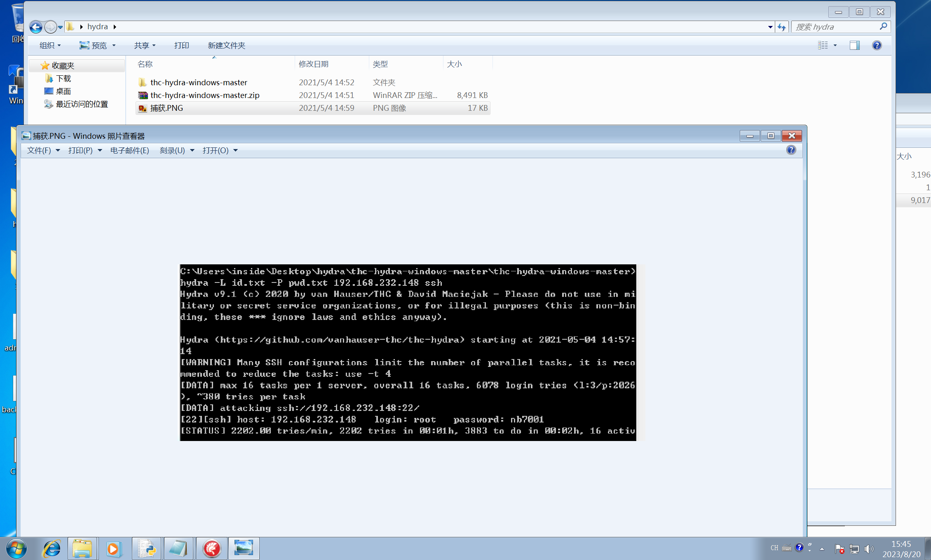
Task: Click Photo Viewer help icon
Action: [x=791, y=150]
